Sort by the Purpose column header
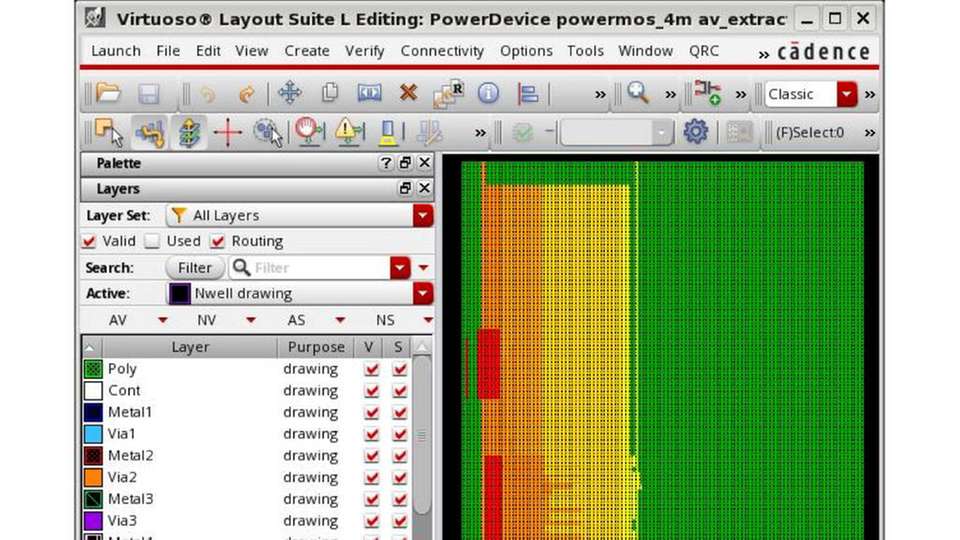The image size is (960, 540). [x=316, y=347]
